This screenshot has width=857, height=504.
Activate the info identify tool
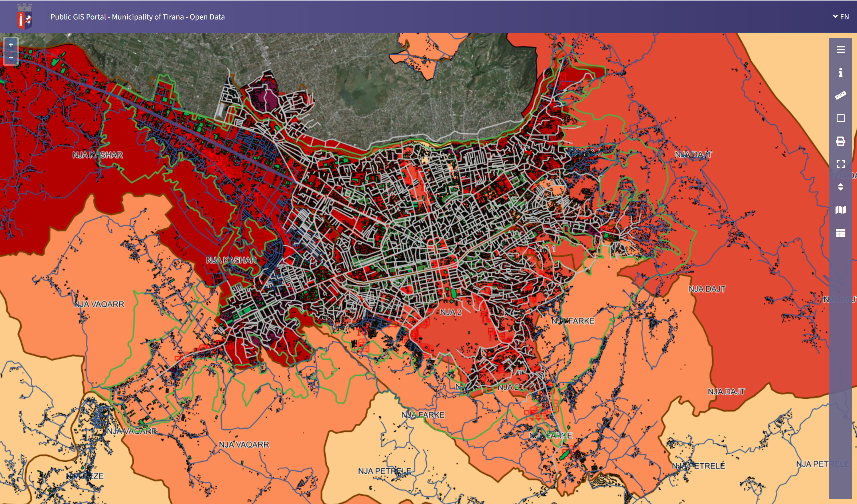[x=840, y=72]
